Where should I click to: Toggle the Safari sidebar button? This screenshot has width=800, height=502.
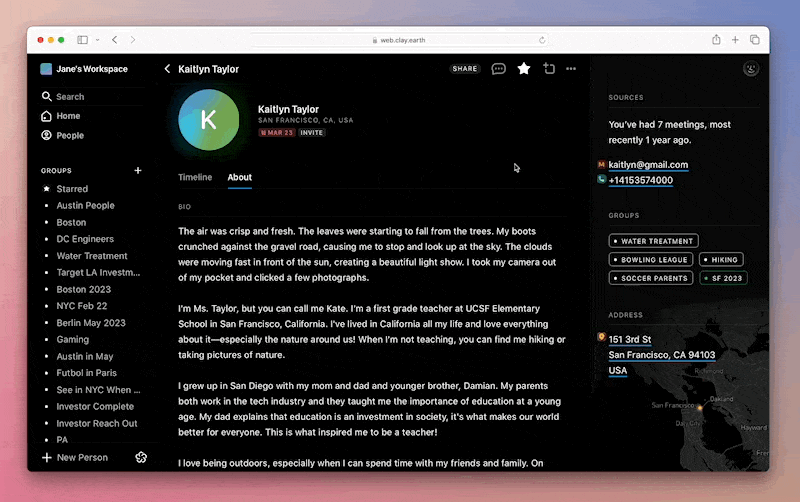pos(82,40)
